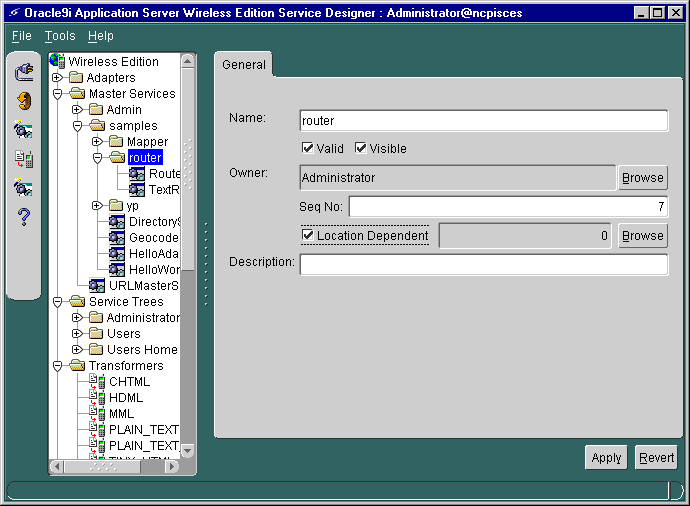Click the CHTML transformer icon
The image size is (690, 506).
[x=97, y=381]
